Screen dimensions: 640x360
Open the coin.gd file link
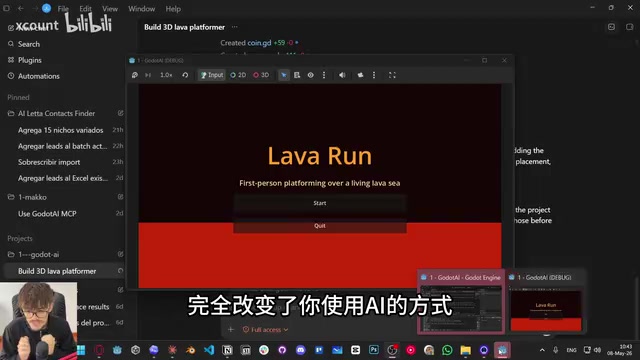(259, 43)
